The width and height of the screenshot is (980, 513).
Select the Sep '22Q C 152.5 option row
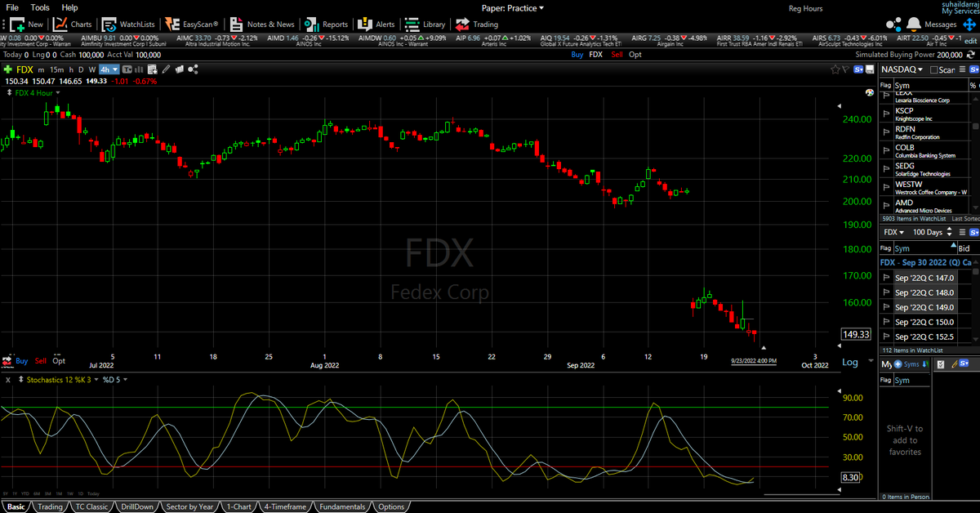point(926,337)
